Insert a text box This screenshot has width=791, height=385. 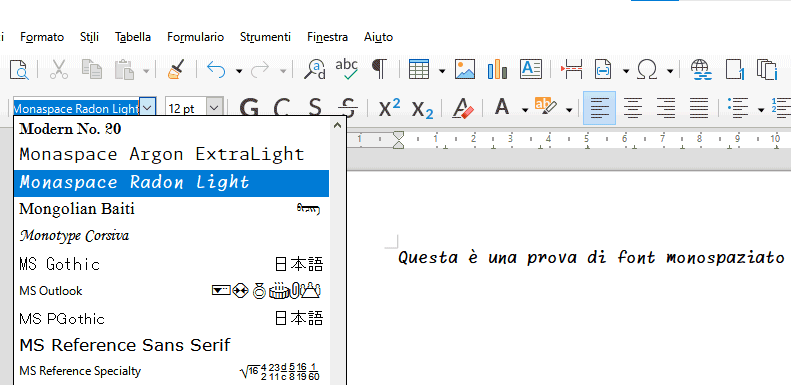(531, 70)
